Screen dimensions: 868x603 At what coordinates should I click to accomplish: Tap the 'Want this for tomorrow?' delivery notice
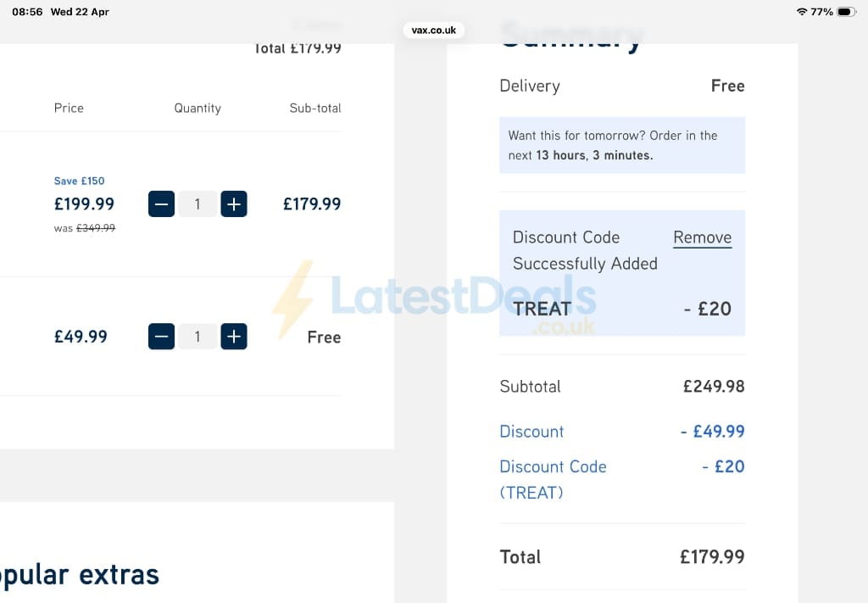click(622, 145)
